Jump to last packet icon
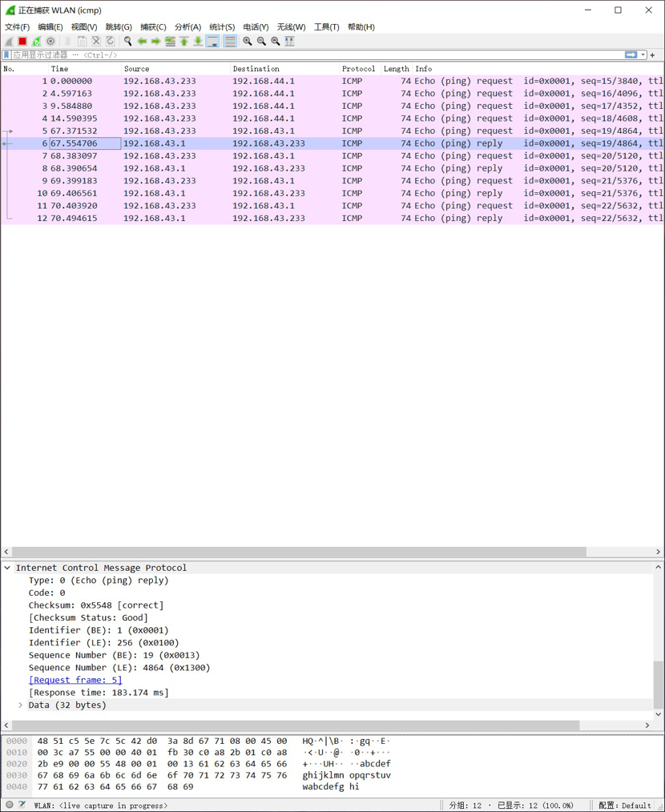 198,42
